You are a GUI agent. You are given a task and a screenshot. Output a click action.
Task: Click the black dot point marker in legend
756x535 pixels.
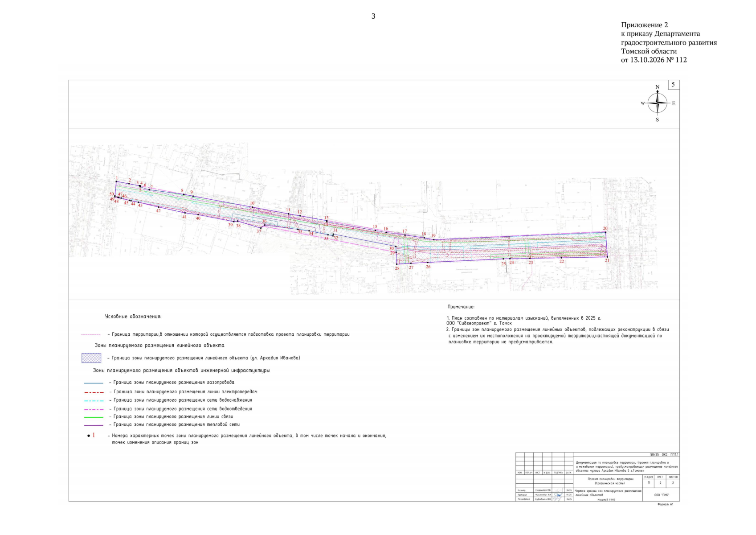(88, 436)
